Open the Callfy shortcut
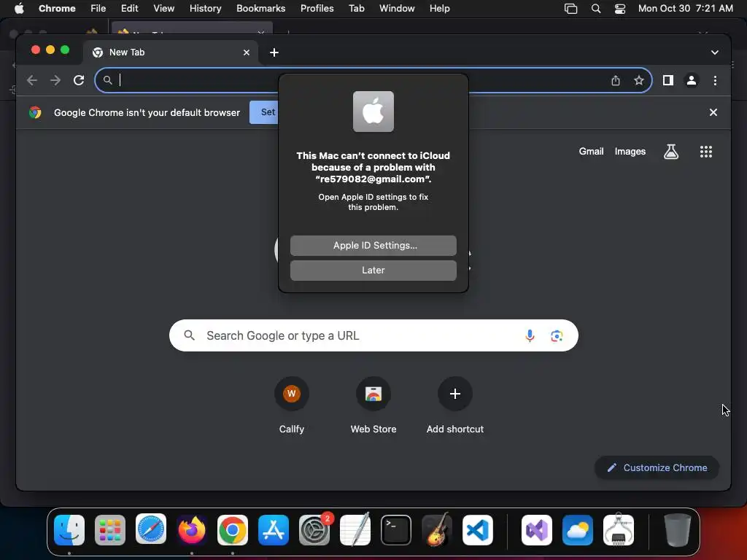747x560 pixels. click(292, 405)
